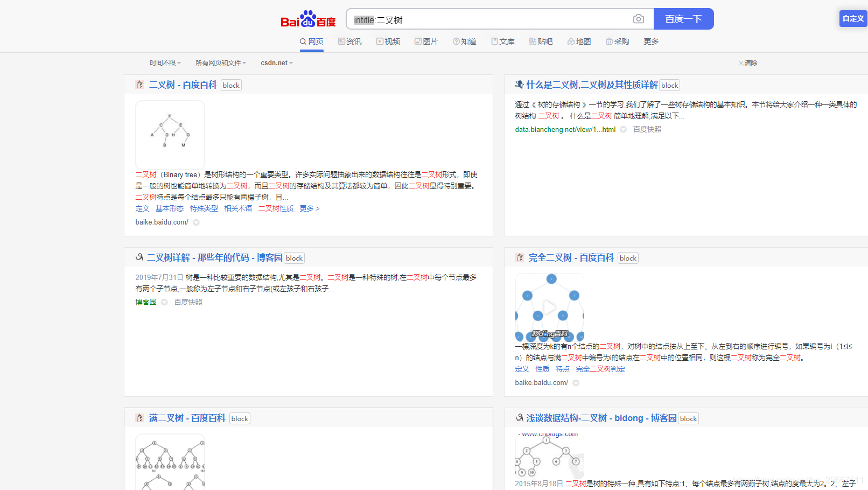The image size is (868, 490).
Task: Open tree thumbnail under 满二叉树 百度百科
Action: click(x=170, y=461)
